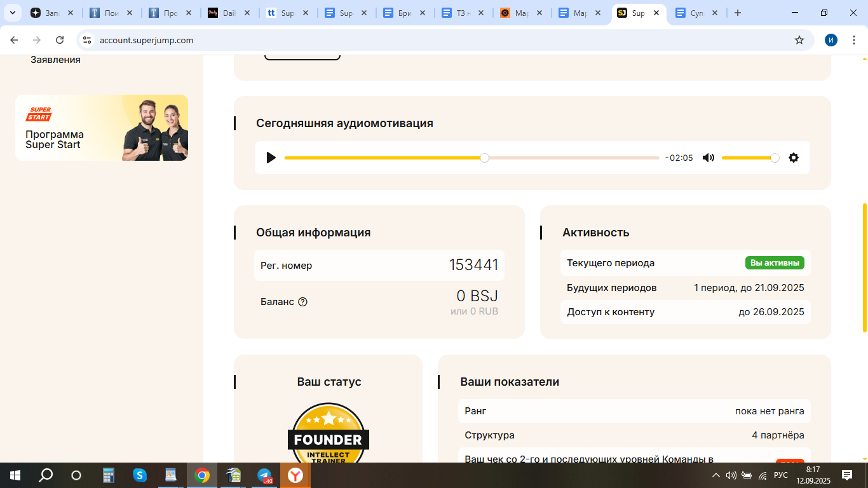This screenshot has height=488, width=868.
Task: Bookmark this page with the star icon
Action: click(x=799, y=40)
